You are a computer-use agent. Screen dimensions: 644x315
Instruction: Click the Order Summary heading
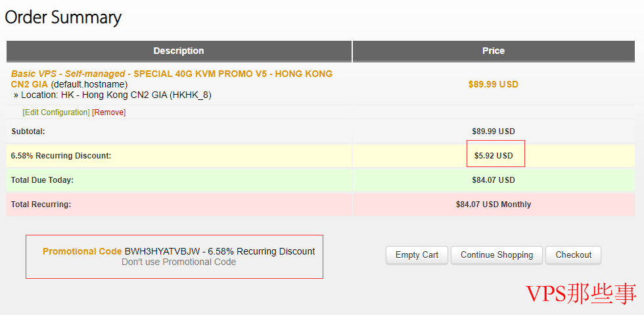click(x=63, y=17)
